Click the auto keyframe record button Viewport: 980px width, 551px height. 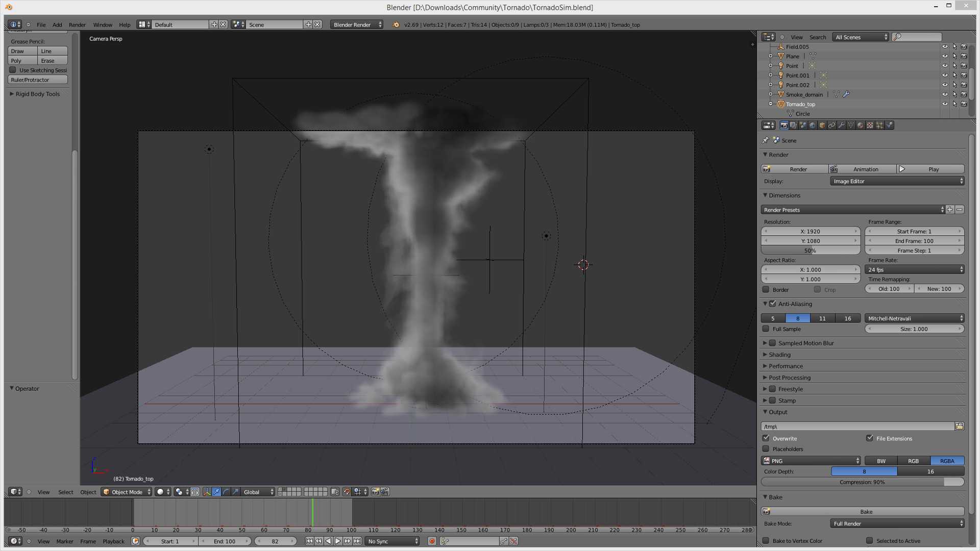pyautogui.click(x=432, y=541)
